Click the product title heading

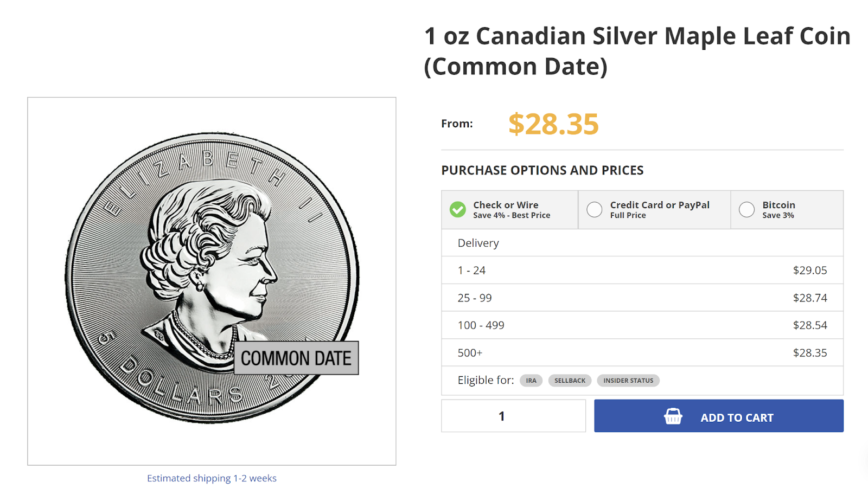(x=637, y=51)
